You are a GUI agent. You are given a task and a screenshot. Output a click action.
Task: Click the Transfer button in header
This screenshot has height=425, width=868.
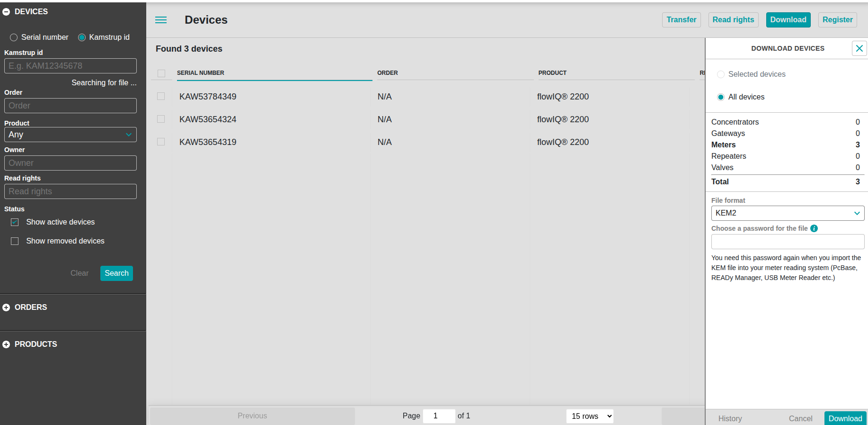(x=682, y=20)
